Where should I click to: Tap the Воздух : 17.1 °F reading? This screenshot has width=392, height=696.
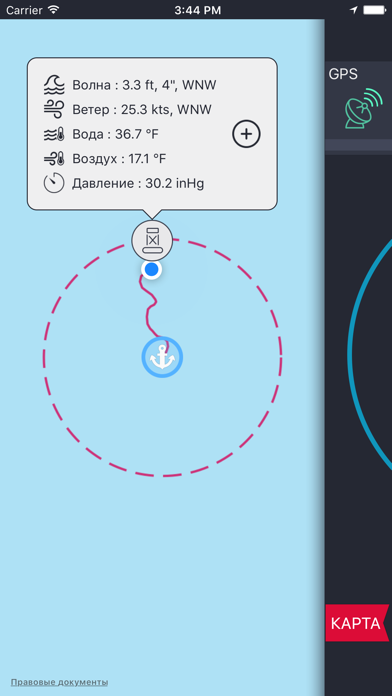click(x=119, y=158)
